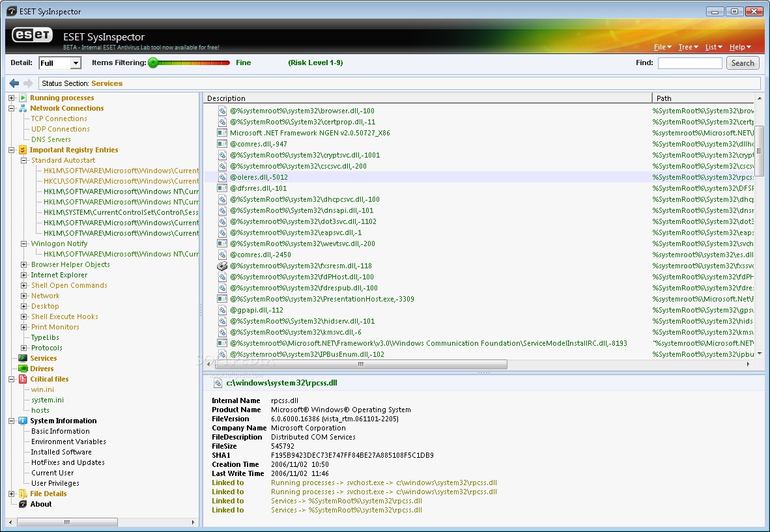Expand the Print Monitors node

pyautogui.click(x=23, y=328)
